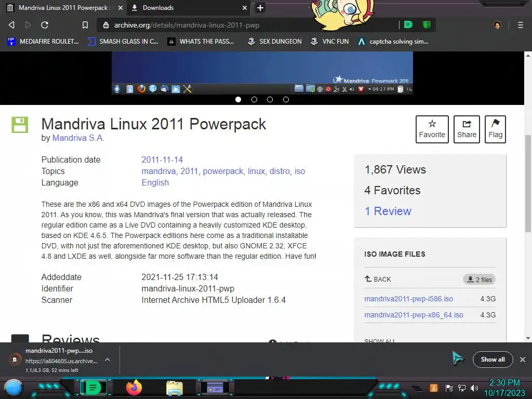Select the third carousel dot

point(270,99)
